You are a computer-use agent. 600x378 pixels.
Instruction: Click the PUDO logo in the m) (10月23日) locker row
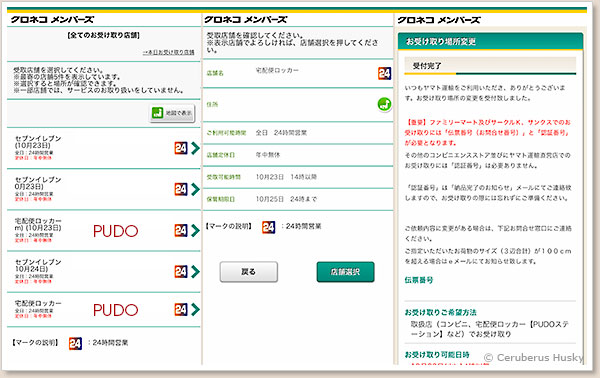point(116,231)
